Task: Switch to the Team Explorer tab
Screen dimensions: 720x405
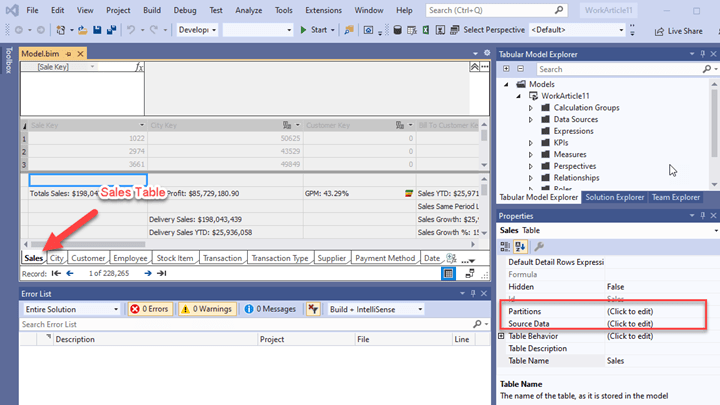Action: (675, 197)
